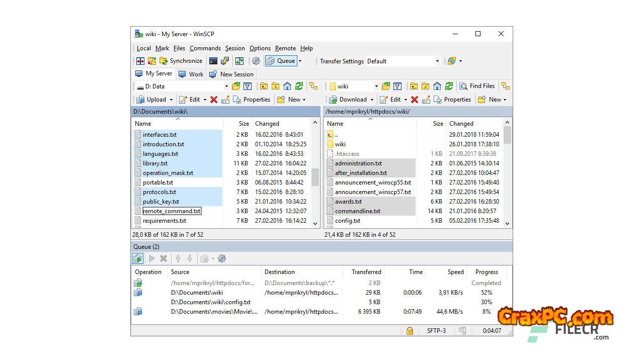
Task: Go to local home directory icon
Action: [x=287, y=86]
